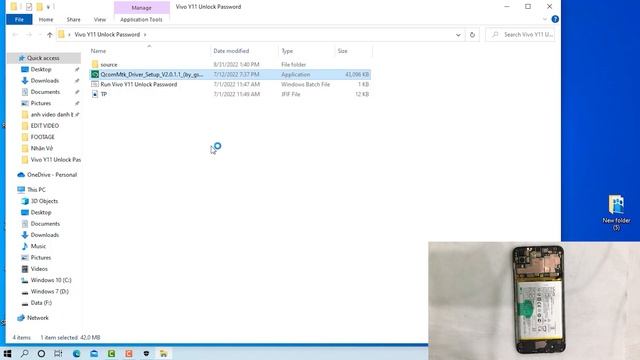Viewport: 640px width, 360px height.
Task: Open the File ribbon tab
Action: [x=19, y=20]
